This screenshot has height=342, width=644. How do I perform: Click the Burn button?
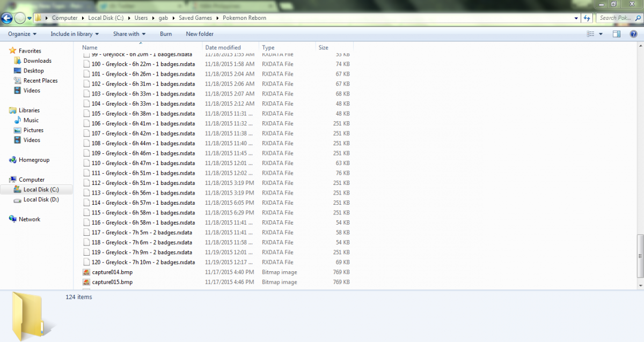166,34
